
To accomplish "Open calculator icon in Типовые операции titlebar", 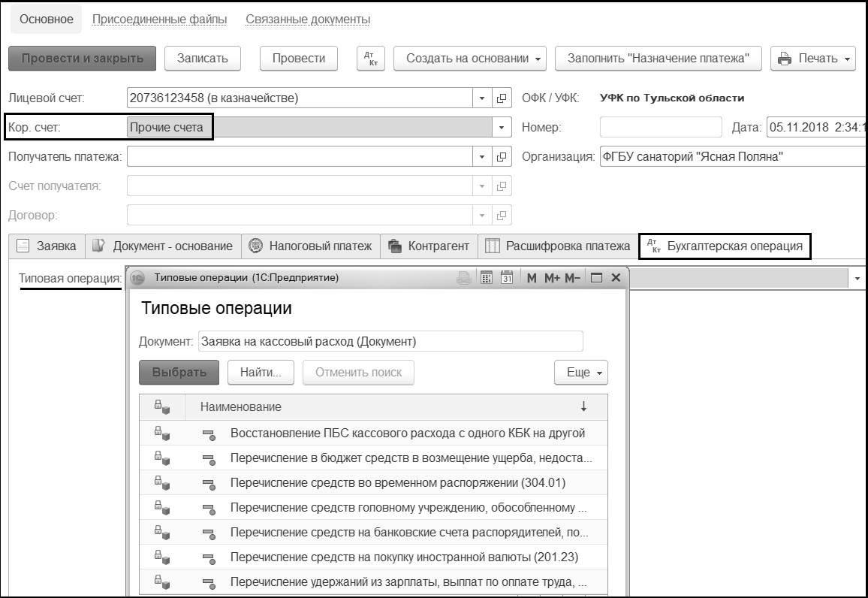I will tap(486, 278).
